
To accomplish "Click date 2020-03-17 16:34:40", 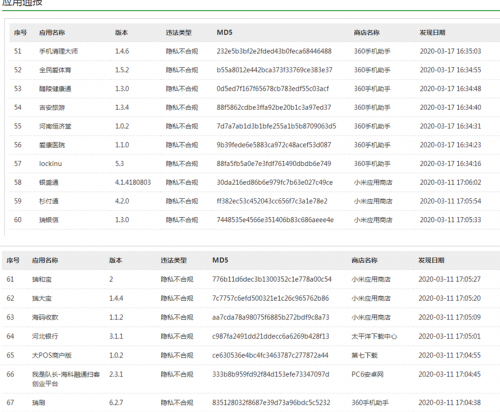I will point(450,108).
